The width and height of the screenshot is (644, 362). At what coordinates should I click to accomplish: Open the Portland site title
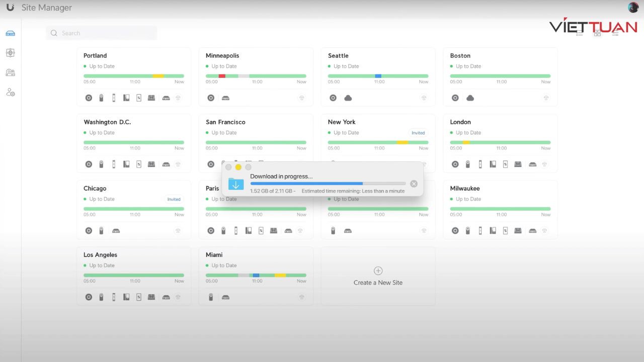[95, 56]
